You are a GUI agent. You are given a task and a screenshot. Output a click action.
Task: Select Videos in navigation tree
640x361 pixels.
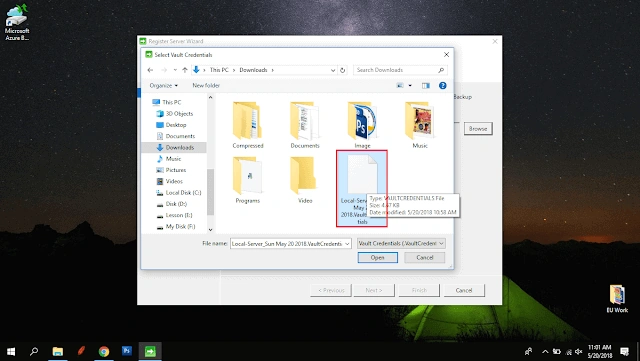tap(169, 181)
